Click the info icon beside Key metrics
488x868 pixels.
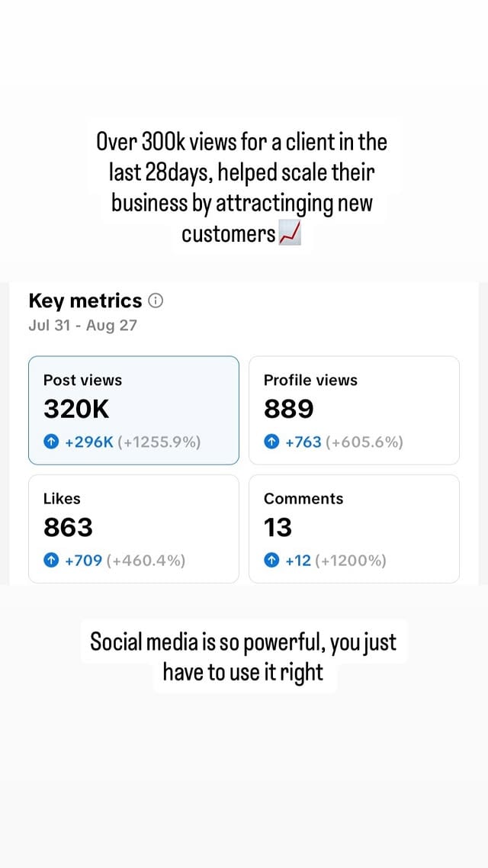coord(156,301)
